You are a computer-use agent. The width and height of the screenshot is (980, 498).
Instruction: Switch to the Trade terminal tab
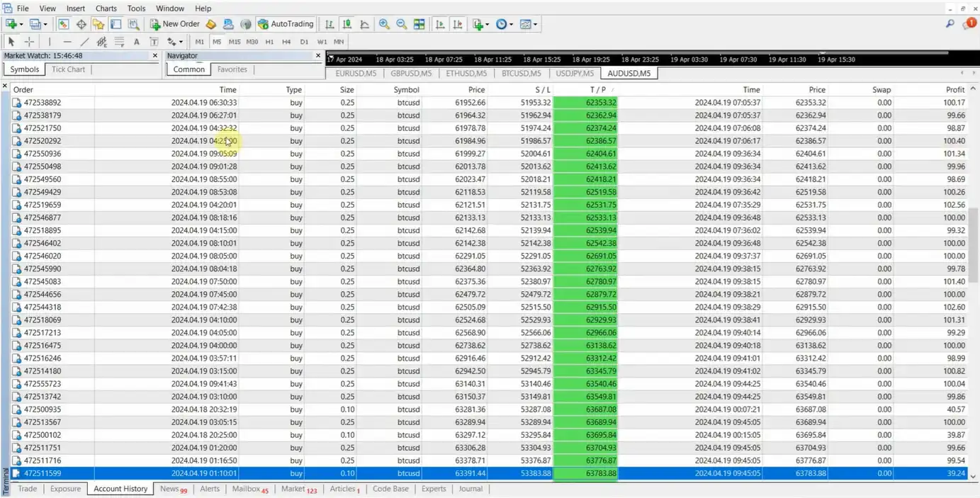[28, 489]
